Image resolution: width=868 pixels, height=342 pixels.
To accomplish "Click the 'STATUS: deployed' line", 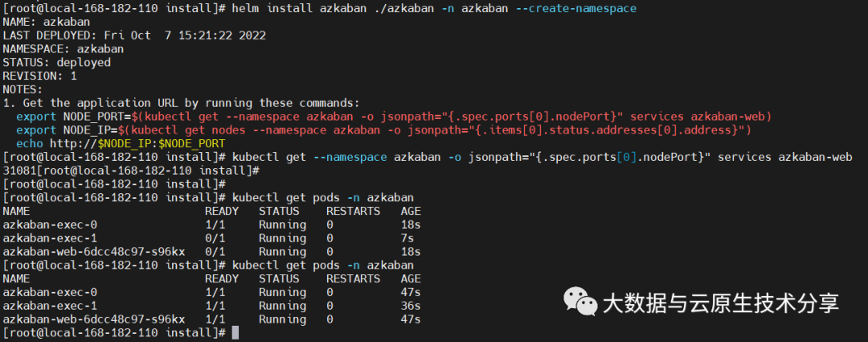I will pos(56,62).
